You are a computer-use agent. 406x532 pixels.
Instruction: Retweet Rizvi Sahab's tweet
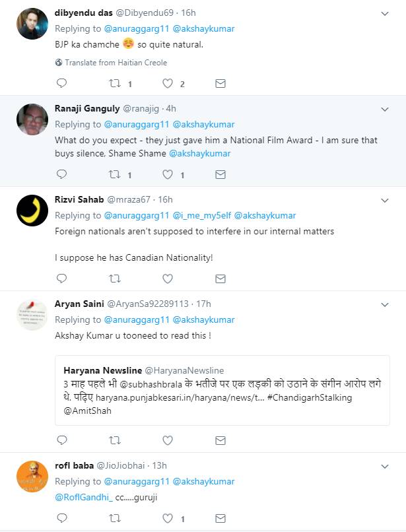[114, 279]
